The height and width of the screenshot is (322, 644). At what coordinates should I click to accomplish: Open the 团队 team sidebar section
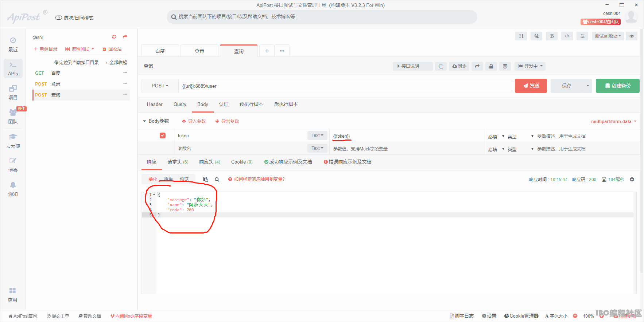13,117
